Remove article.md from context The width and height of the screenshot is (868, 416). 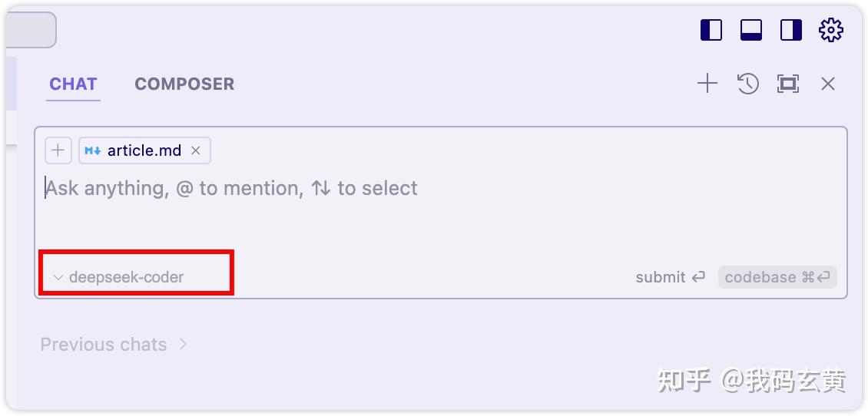tap(196, 150)
